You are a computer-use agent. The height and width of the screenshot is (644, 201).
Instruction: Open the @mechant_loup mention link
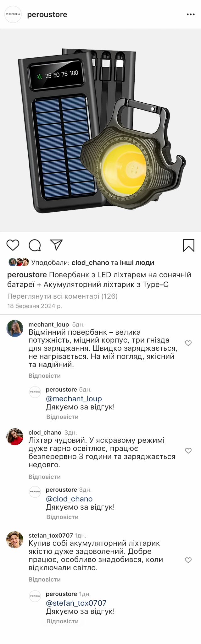[x=74, y=399]
